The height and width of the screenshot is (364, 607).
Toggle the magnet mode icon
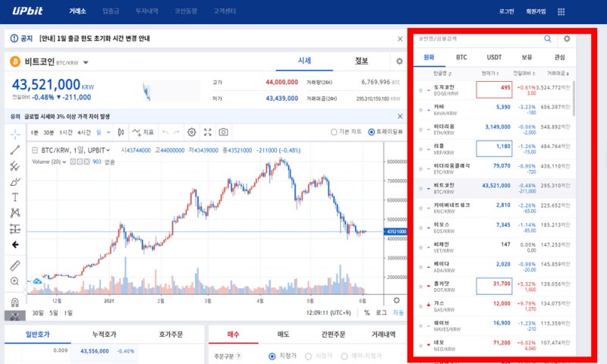[x=14, y=302]
